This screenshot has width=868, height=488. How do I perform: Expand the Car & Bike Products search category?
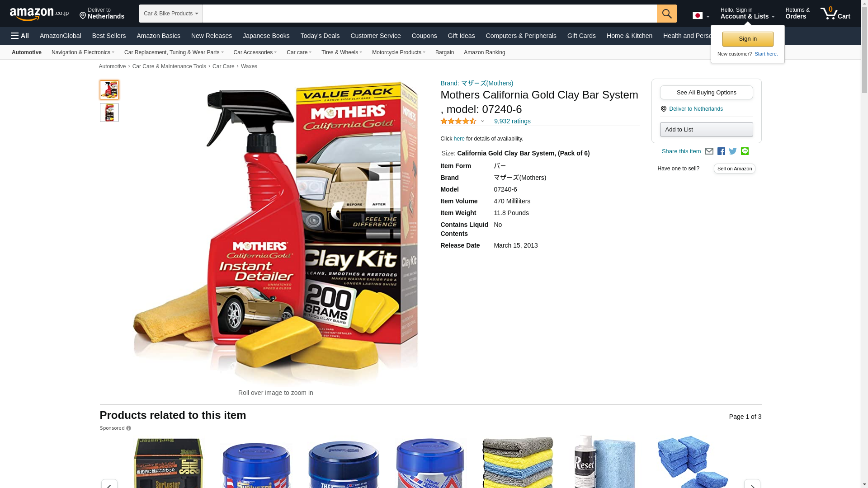[x=170, y=14]
